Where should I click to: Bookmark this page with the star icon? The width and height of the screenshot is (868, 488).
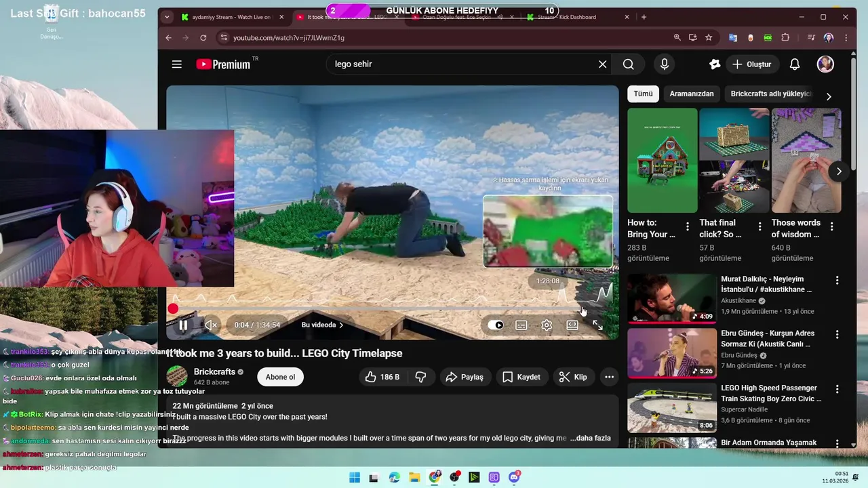point(709,38)
